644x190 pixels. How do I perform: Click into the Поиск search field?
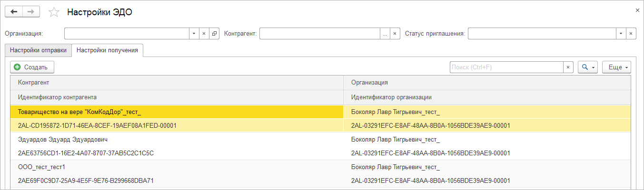point(506,67)
